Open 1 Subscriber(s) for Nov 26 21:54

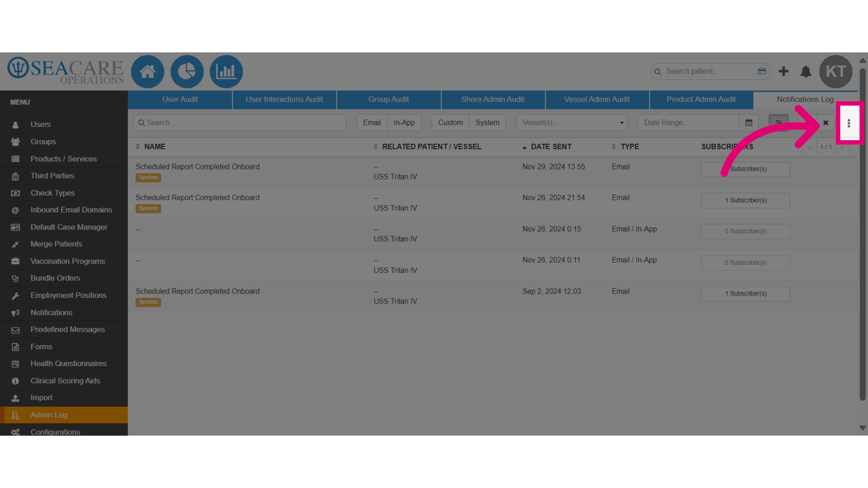745,200
